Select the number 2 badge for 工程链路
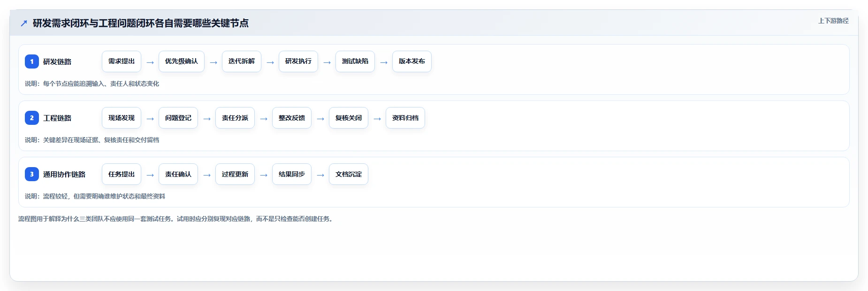Viewport: 868px width, 291px height. pyautogui.click(x=32, y=118)
